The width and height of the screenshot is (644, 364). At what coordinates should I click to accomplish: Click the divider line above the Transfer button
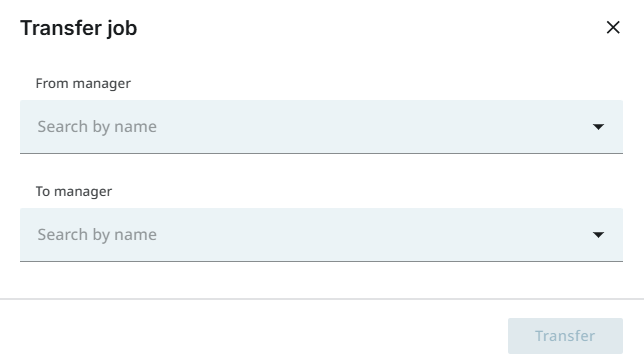[322, 299]
